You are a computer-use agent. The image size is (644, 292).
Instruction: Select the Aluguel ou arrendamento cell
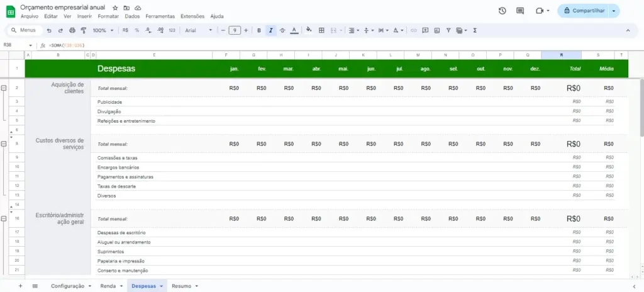pos(154,242)
